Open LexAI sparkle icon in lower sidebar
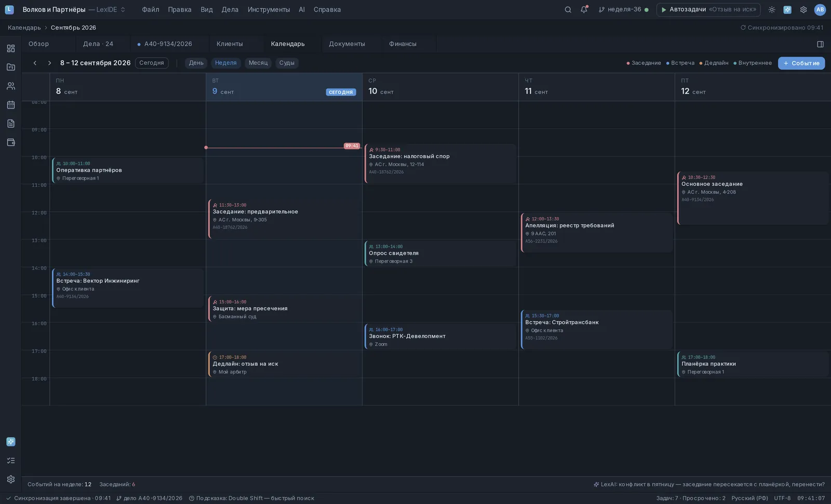This screenshot has height=504, width=831. [x=11, y=442]
